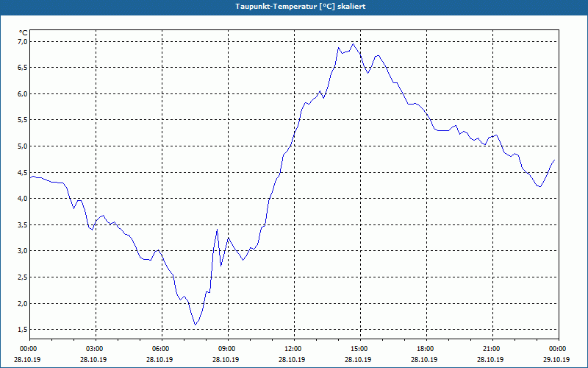Click the 21:00 time axis label
This screenshot has height=368, width=588.
490,349
